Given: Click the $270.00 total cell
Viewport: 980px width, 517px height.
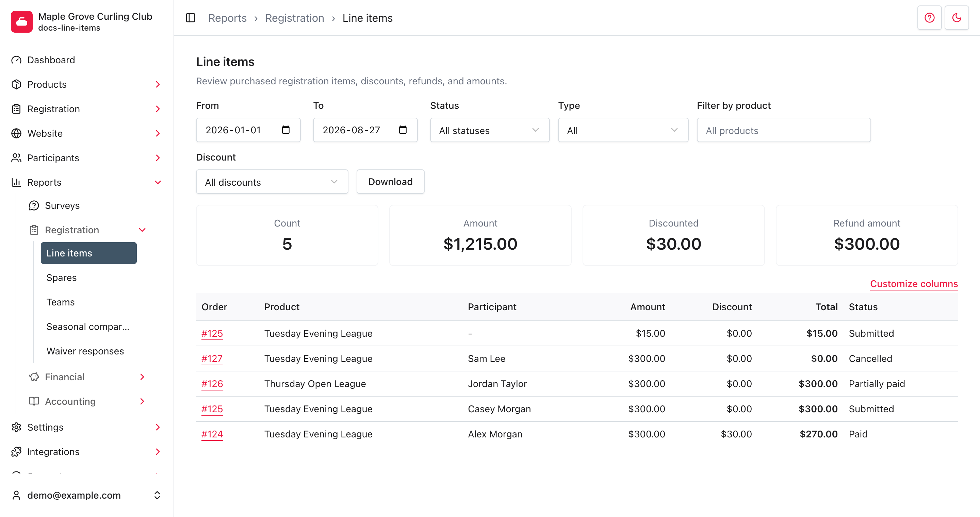Looking at the screenshot, I should pyautogui.click(x=818, y=434).
